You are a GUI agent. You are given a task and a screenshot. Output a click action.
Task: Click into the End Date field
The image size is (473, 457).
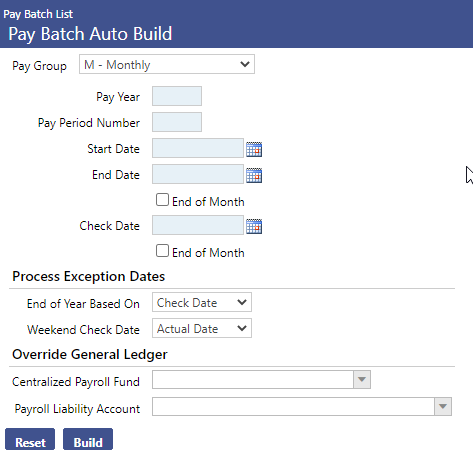[x=198, y=174]
